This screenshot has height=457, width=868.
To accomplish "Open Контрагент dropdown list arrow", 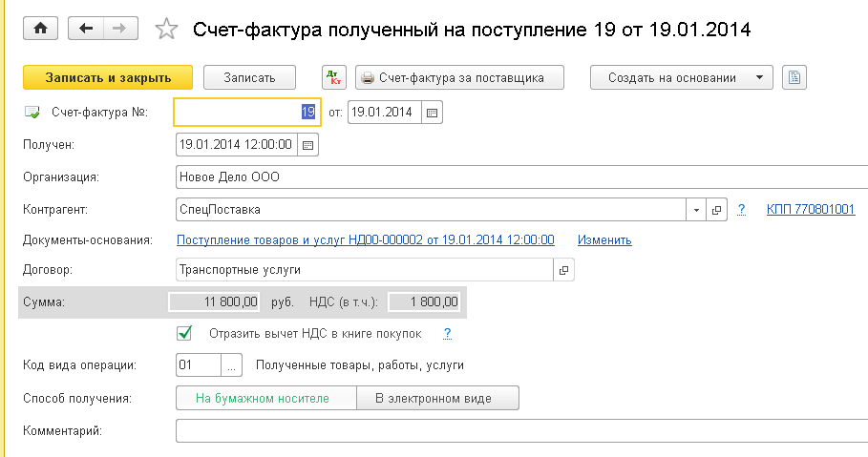I will 696,210.
